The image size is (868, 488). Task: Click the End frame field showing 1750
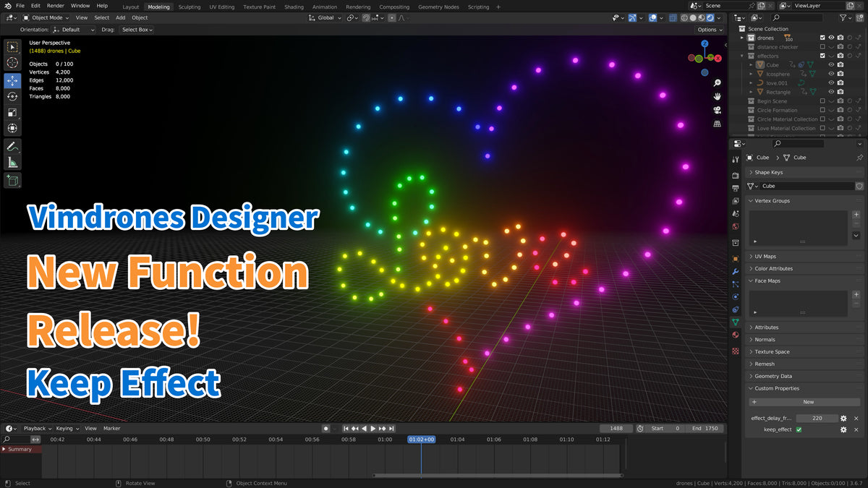click(x=705, y=428)
